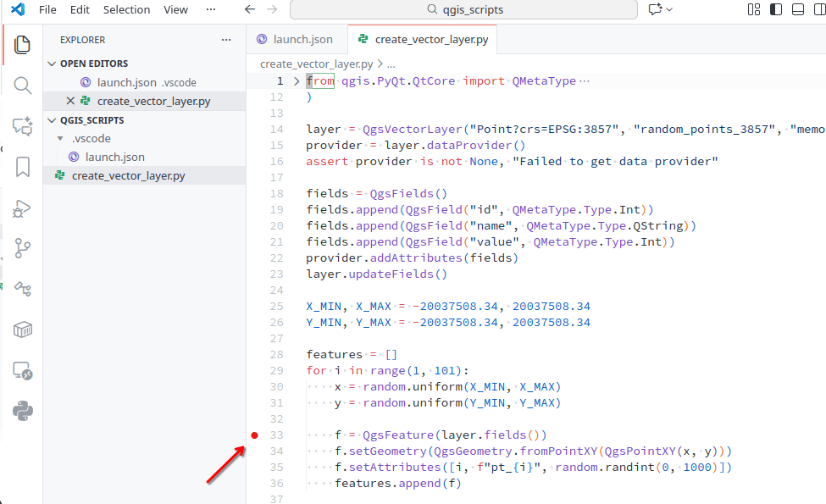Viewport: 826px width, 504px height.
Task: Go back using the navigation arrow
Action: tap(249, 9)
